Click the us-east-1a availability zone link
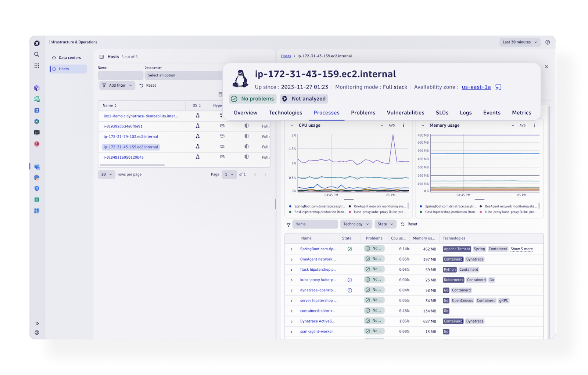 point(476,87)
